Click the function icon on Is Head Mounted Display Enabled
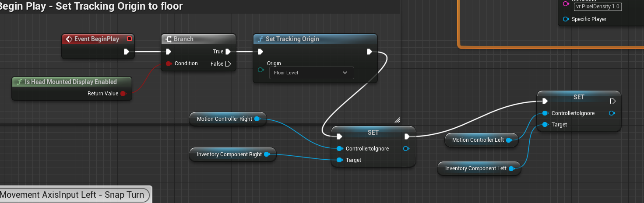 [x=19, y=82]
